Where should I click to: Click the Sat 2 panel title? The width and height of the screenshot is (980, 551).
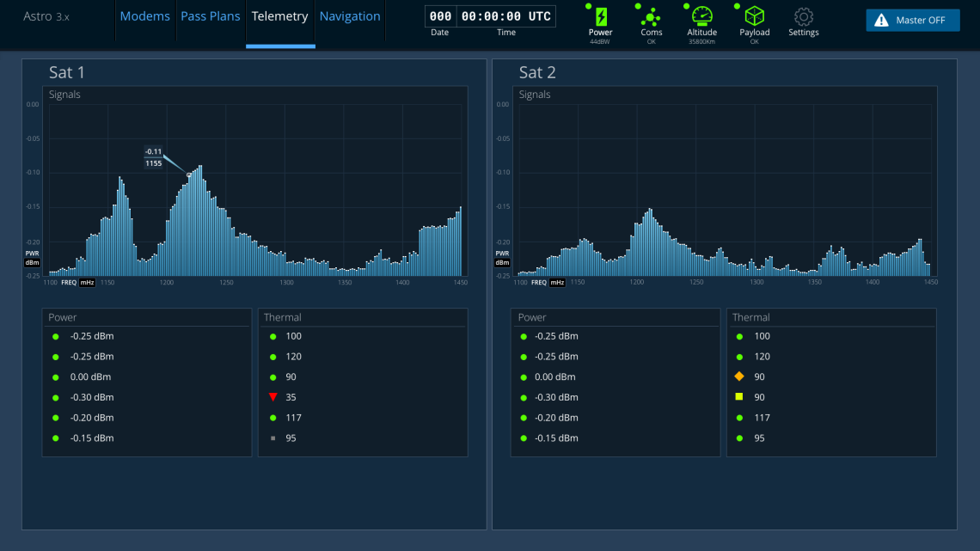coord(537,72)
